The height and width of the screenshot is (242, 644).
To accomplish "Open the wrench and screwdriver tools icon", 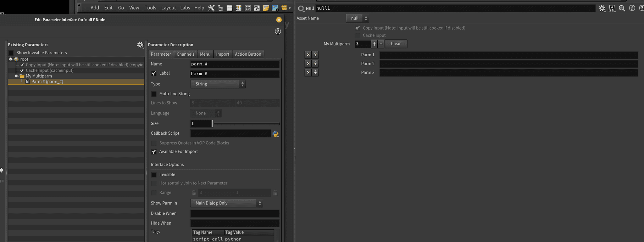I will [x=211, y=8].
